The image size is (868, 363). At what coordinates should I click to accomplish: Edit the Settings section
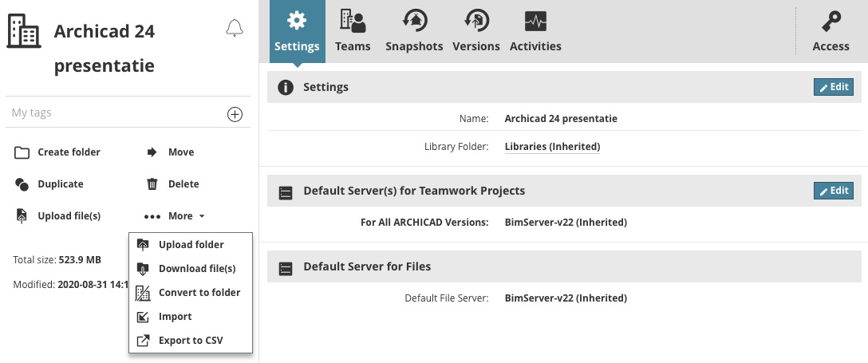(833, 87)
